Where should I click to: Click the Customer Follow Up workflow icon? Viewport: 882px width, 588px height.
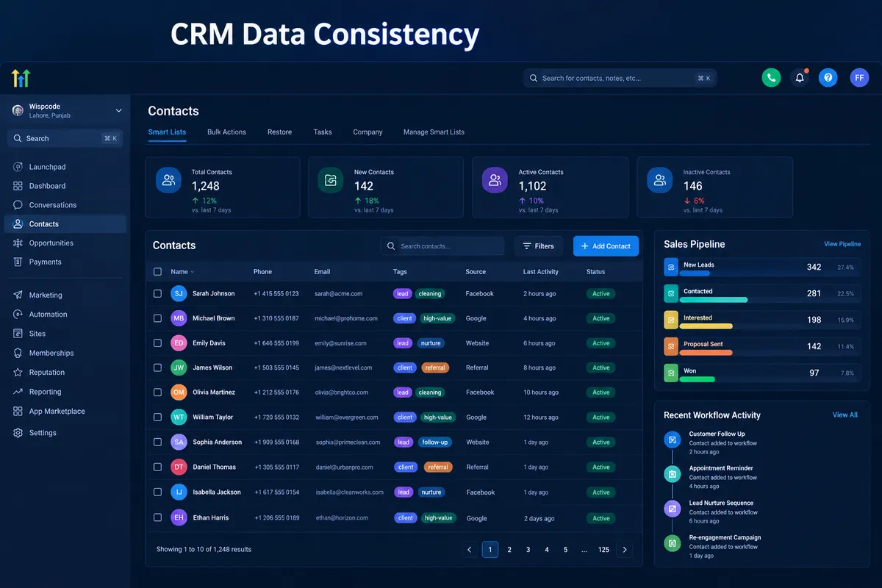[672, 440]
